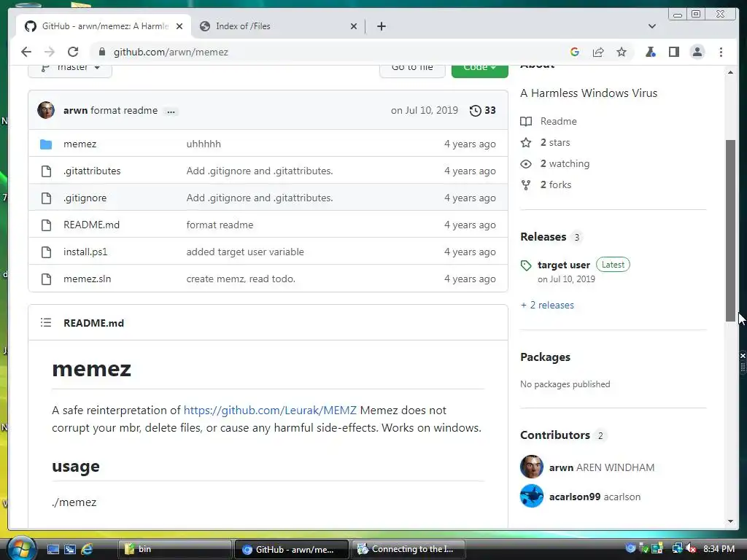Click the Google icon in address bar
The image size is (747, 560).
(x=575, y=52)
